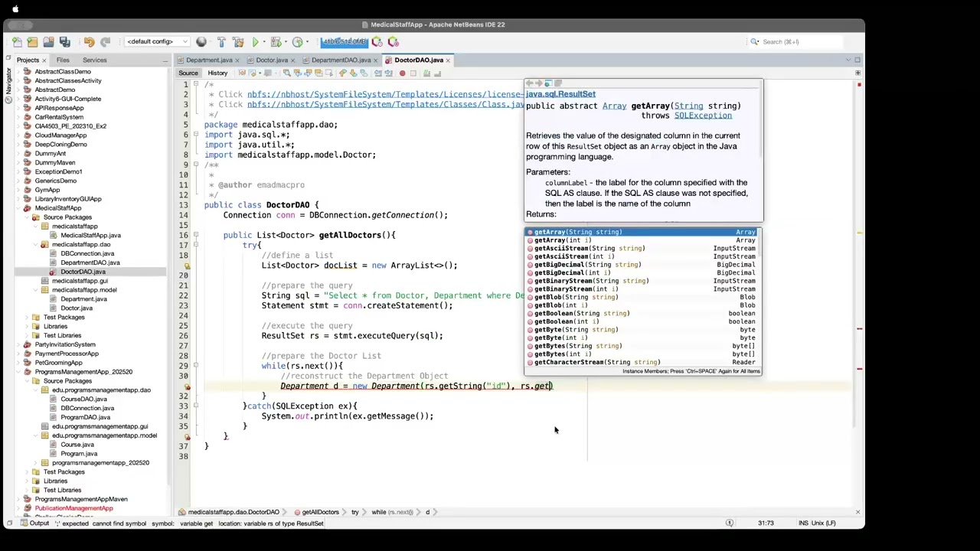Screen dimensions: 980x551
Task: Toggle code fold at line 1 comment
Action: coord(196,84)
